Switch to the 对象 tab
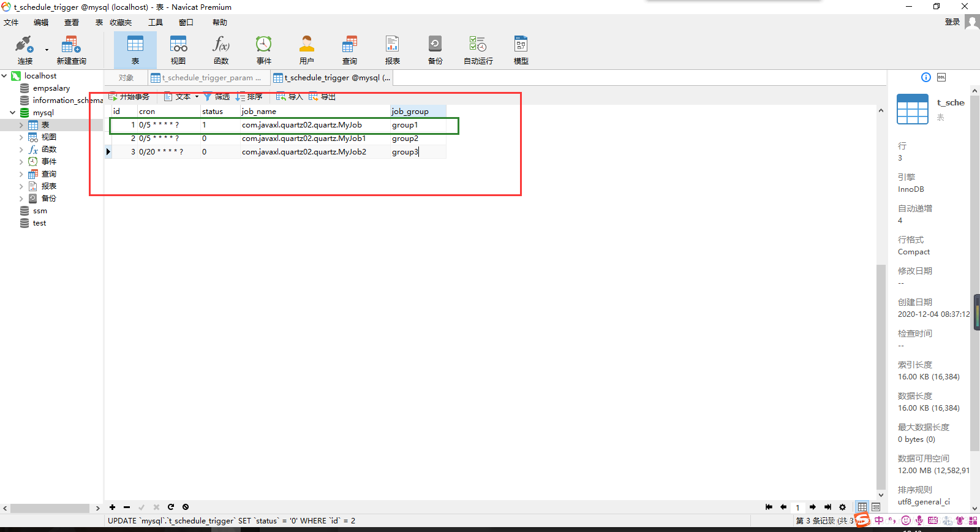980x532 pixels. [126, 78]
